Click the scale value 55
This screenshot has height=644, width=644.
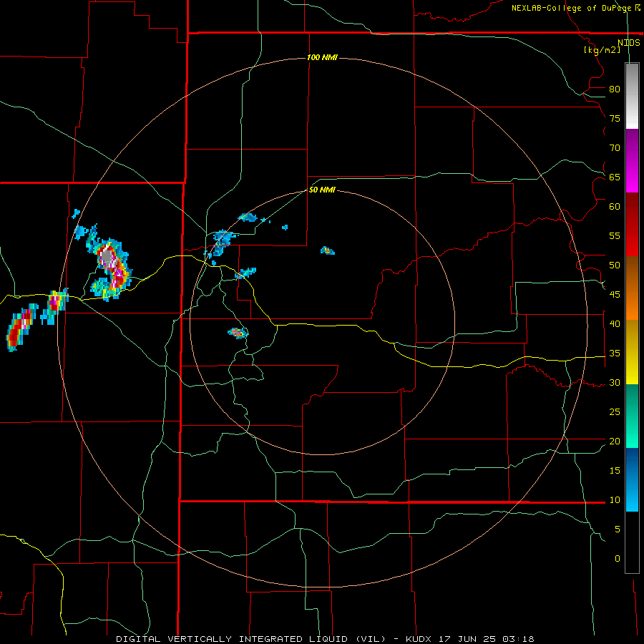tap(615, 235)
